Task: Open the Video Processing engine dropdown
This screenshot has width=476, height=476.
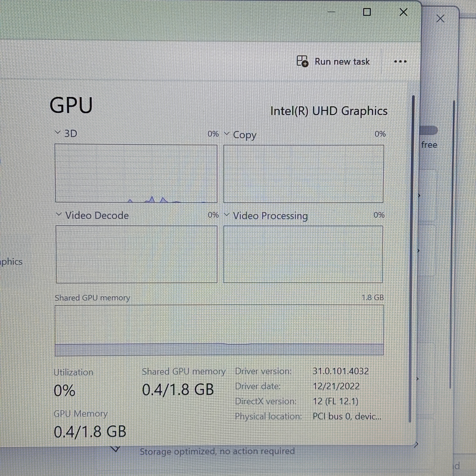Action: (x=227, y=215)
